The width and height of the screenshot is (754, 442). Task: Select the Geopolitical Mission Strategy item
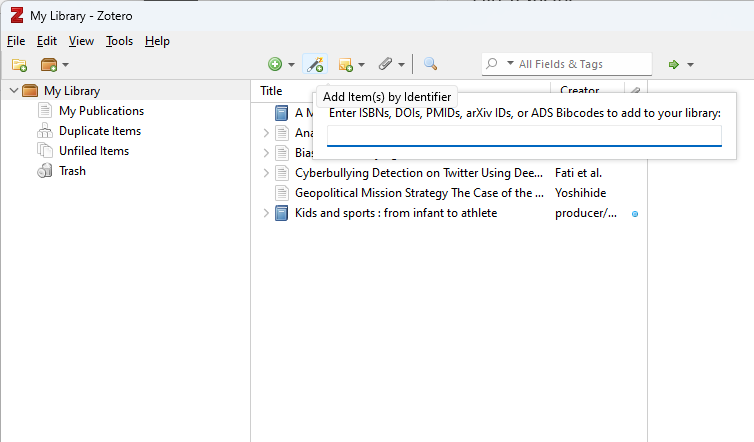coord(419,193)
